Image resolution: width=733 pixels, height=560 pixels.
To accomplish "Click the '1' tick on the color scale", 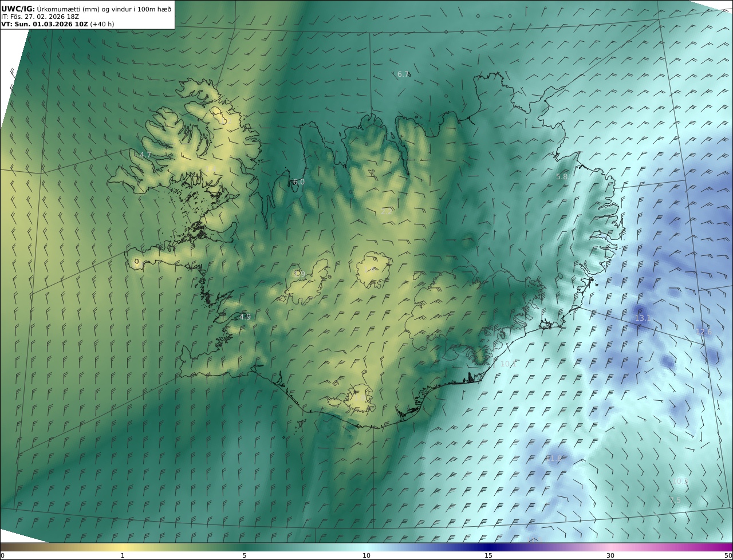I will 122,555.
